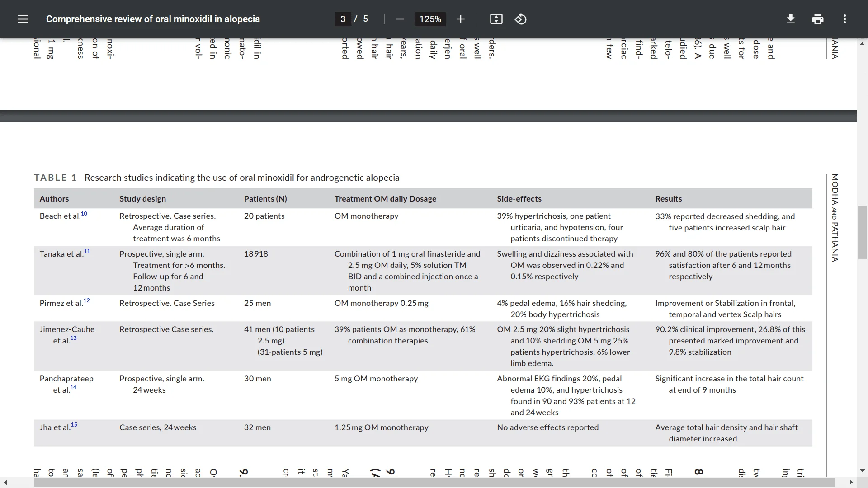Click the scroll left arrow
This screenshot has height=488, width=868.
[x=5, y=483]
